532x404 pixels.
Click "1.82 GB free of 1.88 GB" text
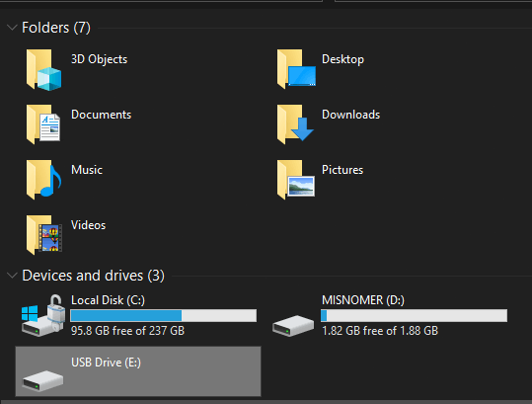click(x=380, y=331)
